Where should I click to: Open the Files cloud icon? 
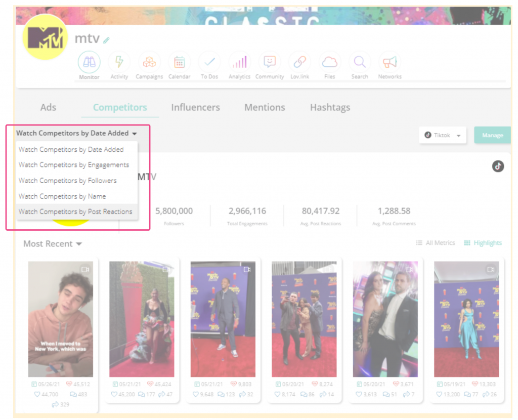point(330,62)
